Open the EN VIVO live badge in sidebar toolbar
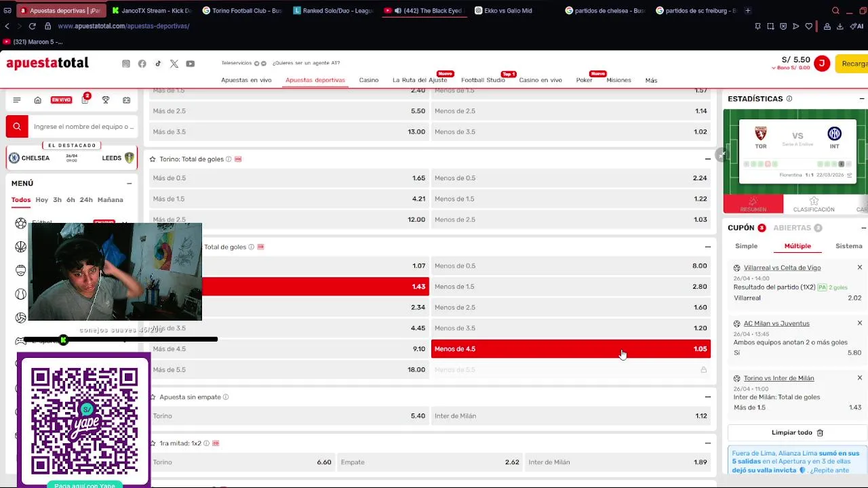 [61, 100]
